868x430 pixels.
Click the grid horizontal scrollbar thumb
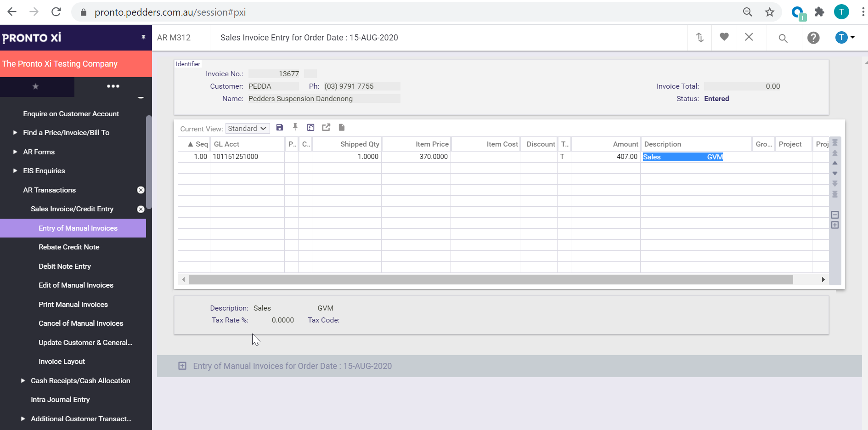point(491,279)
